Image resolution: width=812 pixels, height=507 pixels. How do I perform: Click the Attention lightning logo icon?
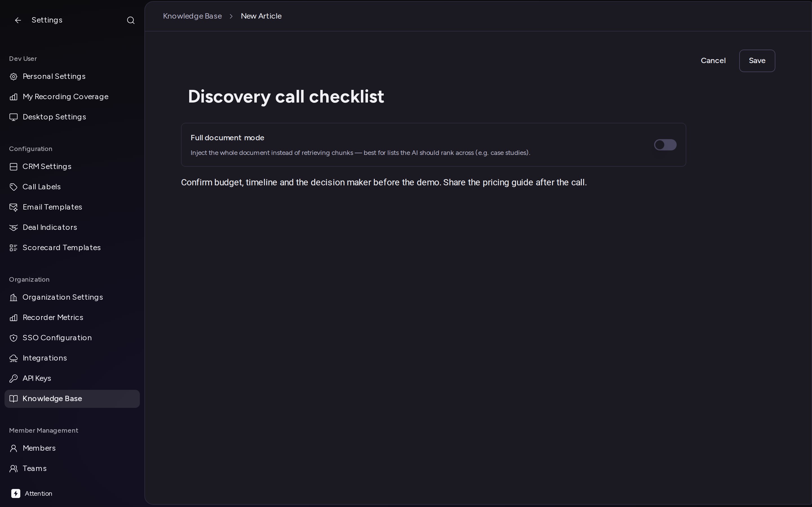(16, 493)
